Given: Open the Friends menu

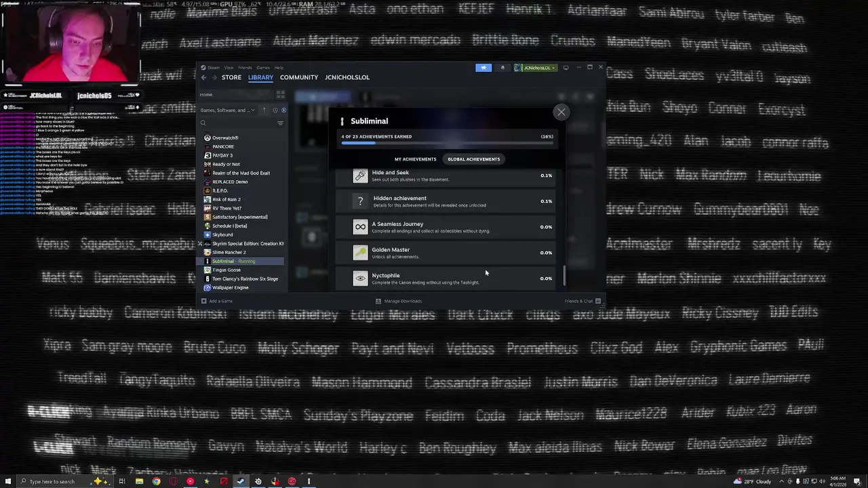Looking at the screenshot, I should pos(245,68).
